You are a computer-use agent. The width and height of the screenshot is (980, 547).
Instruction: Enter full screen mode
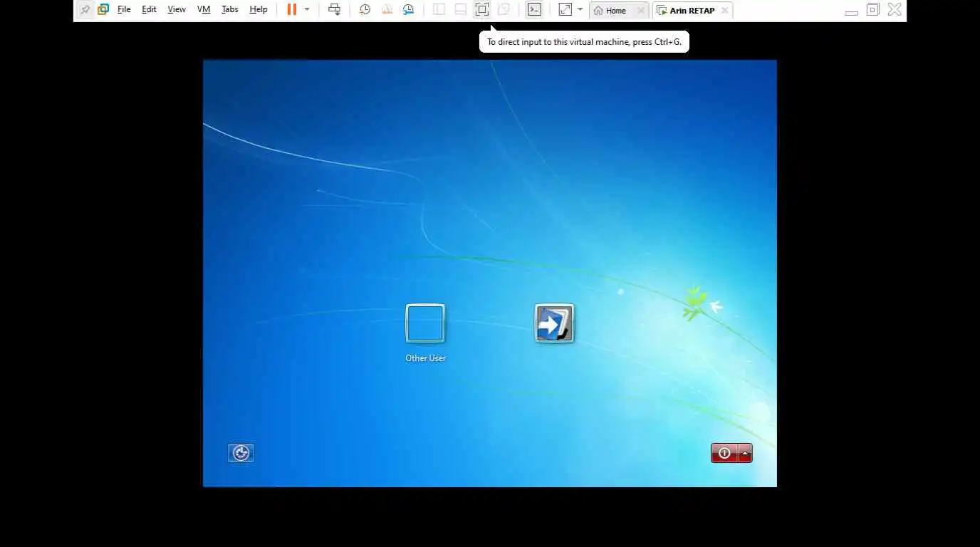[x=482, y=10]
